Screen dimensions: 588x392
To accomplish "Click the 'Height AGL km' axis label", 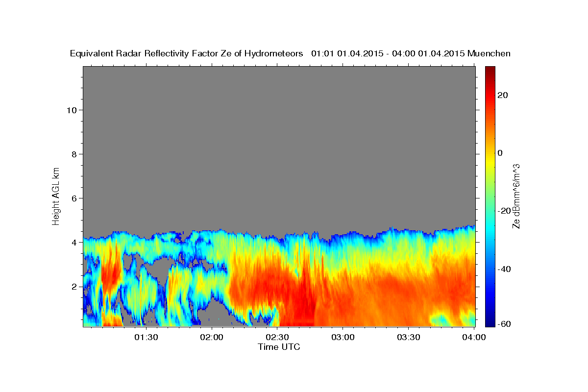I will click(x=56, y=196).
